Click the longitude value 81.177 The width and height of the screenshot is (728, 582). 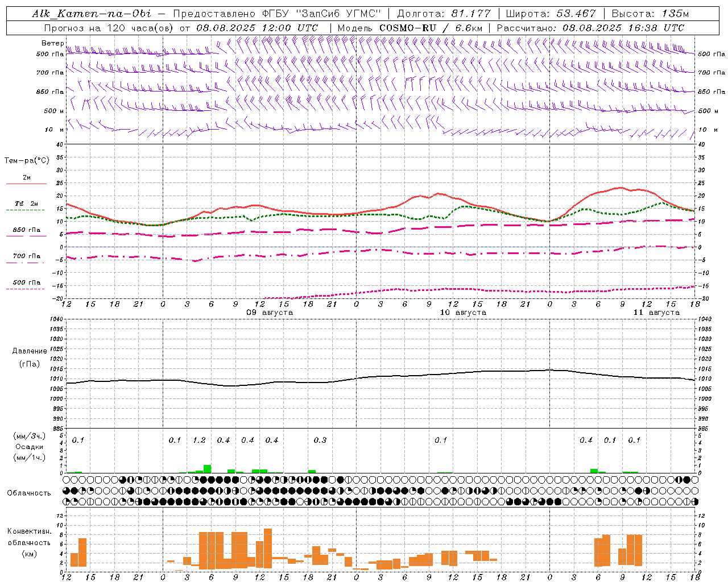pyautogui.click(x=471, y=14)
